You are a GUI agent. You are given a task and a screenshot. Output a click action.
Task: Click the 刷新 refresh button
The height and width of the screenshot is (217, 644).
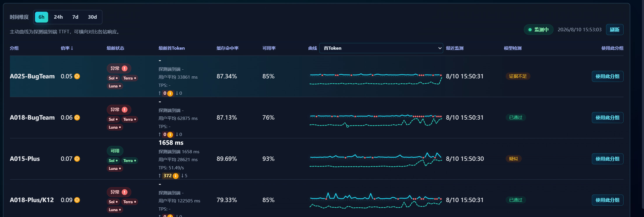[615, 30]
